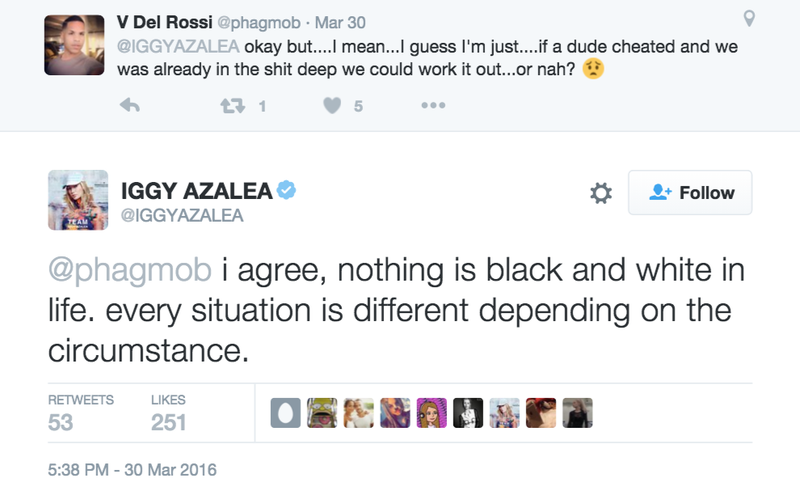Open IGGY AZALEA's profile avatar
The image size is (800, 495).
click(x=78, y=200)
